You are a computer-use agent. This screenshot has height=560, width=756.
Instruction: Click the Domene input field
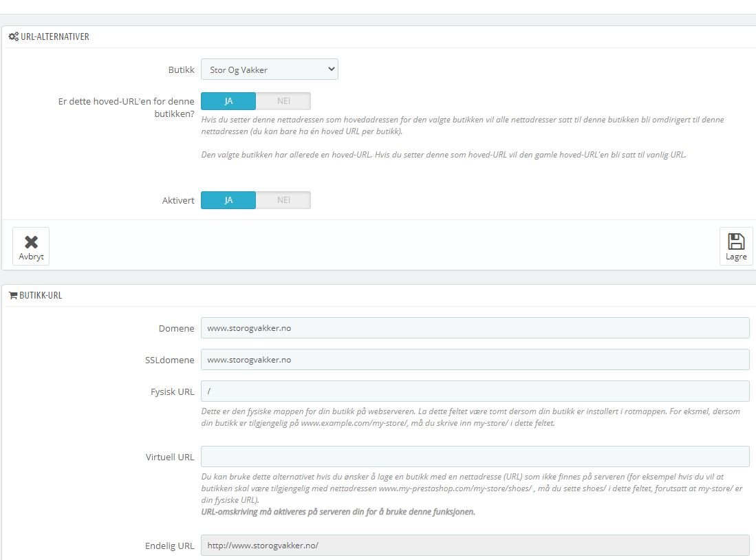(475, 328)
